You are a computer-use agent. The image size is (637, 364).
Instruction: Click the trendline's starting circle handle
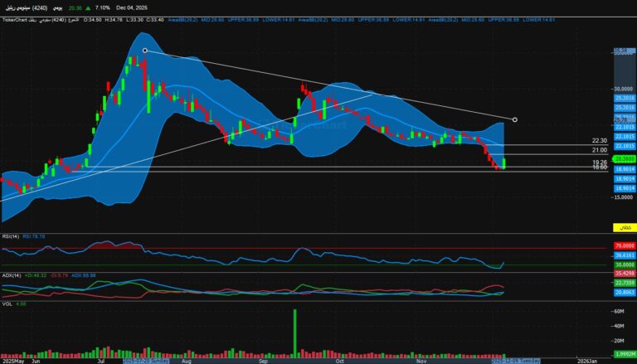pyautogui.click(x=145, y=51)
